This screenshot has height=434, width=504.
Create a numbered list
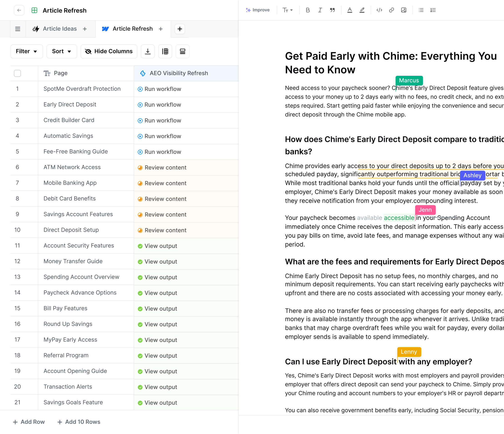click(433, 10)
